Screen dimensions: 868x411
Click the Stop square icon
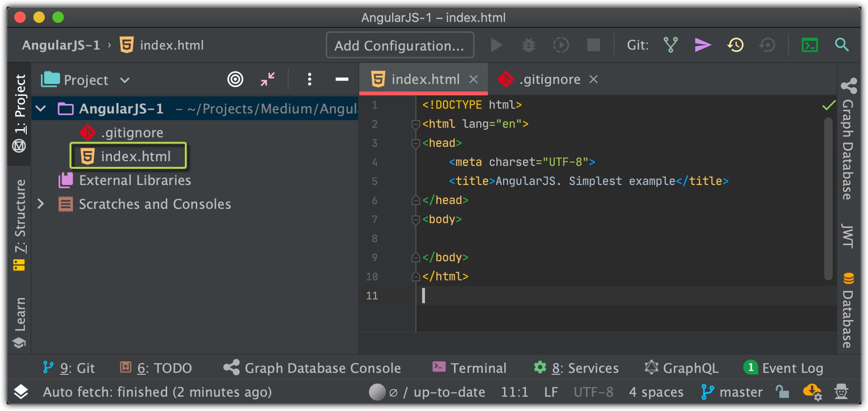594,45
